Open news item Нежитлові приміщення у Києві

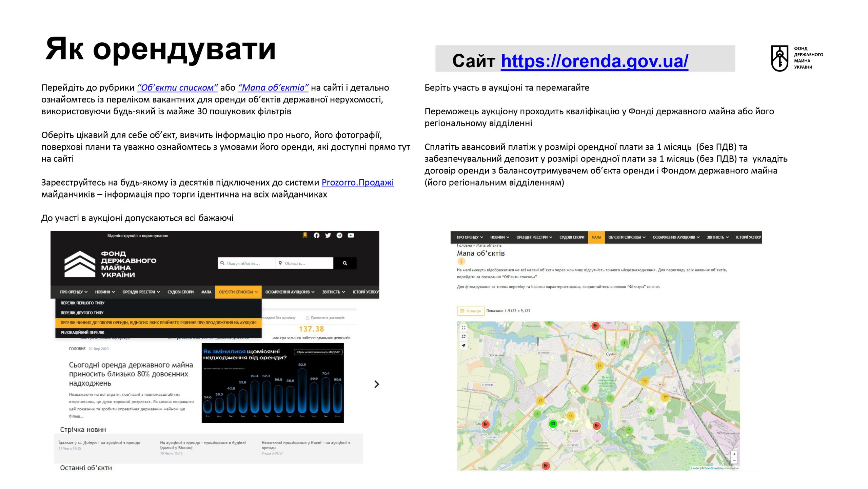click(305, 445)
